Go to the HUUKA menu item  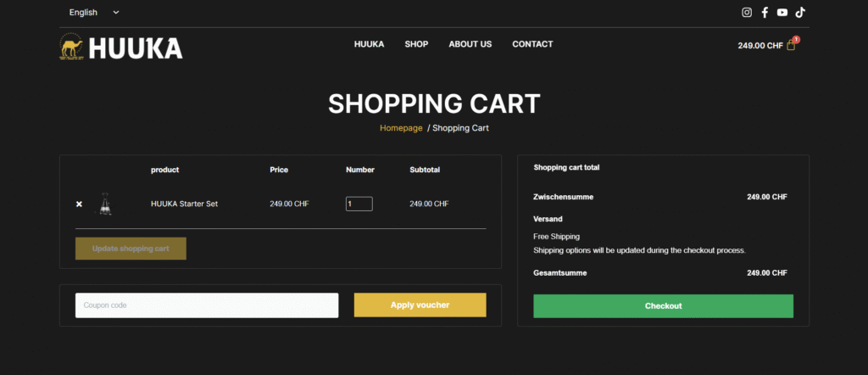point(370,44)
